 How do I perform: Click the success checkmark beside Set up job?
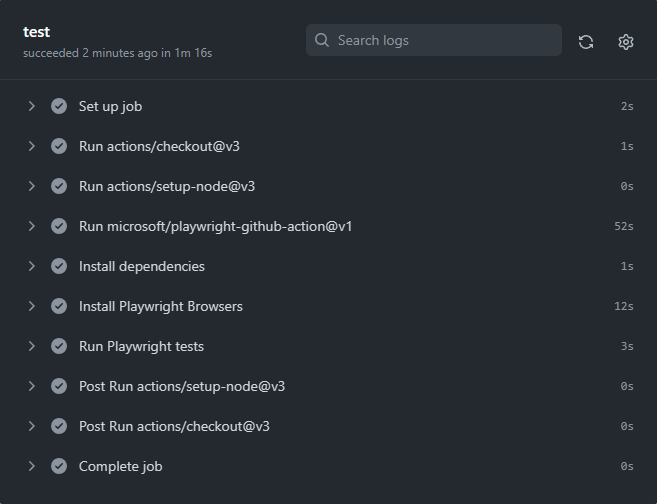[59, 106]
